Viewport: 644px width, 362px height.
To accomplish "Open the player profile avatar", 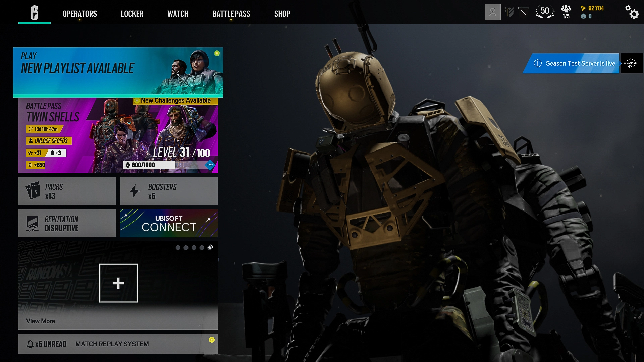I will 492,12.
